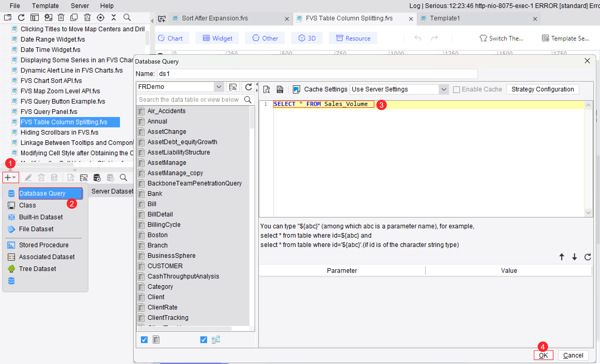Click Switch Theme button in toolbar
The height and width of the screenshot is (364, 600).
[502, 38]
